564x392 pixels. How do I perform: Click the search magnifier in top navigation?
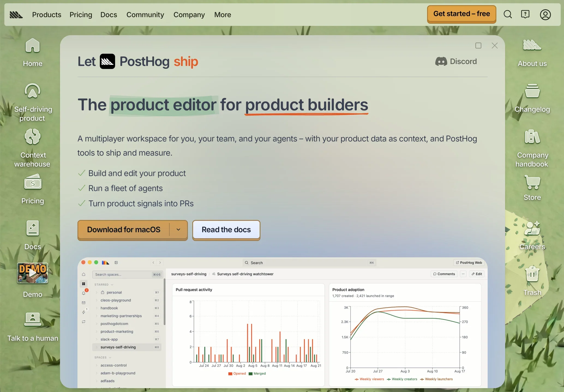coord(508,14)
